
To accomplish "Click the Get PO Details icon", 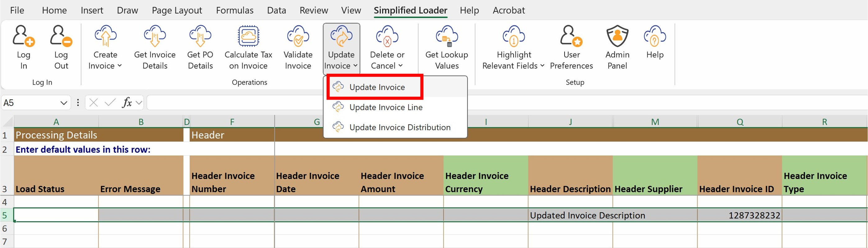I will point(200,36).
